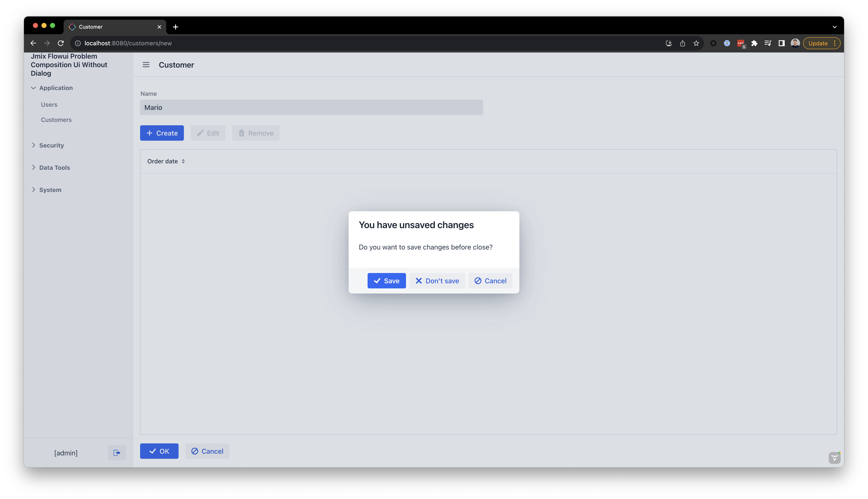Click the [admin] user label
Screen dimensions: 868x499
[66, 453]
